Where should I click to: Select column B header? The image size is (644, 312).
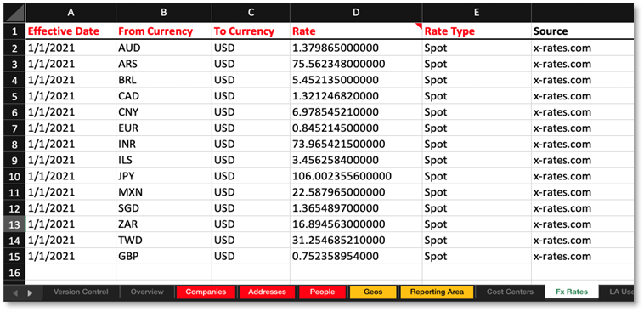coord(164,13)
